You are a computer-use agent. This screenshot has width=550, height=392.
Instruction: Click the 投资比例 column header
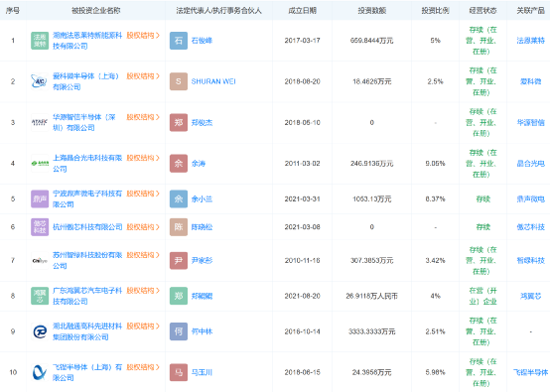coord(435,11)
